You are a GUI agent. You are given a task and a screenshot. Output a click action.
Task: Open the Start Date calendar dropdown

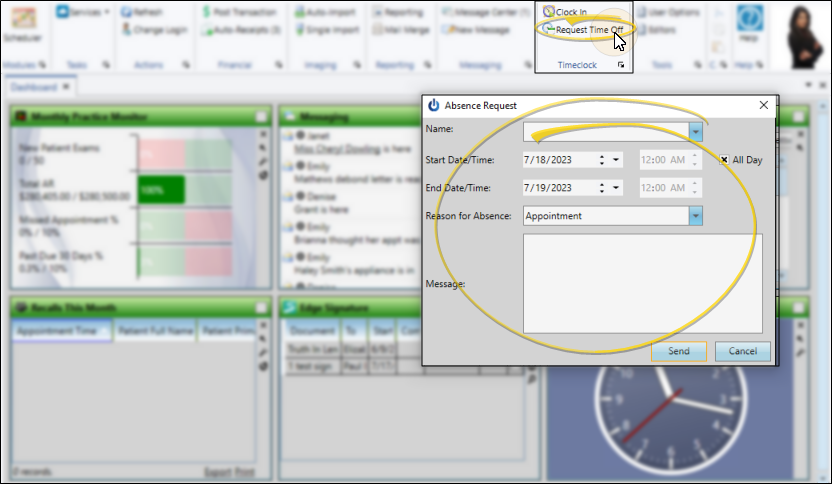617,159
